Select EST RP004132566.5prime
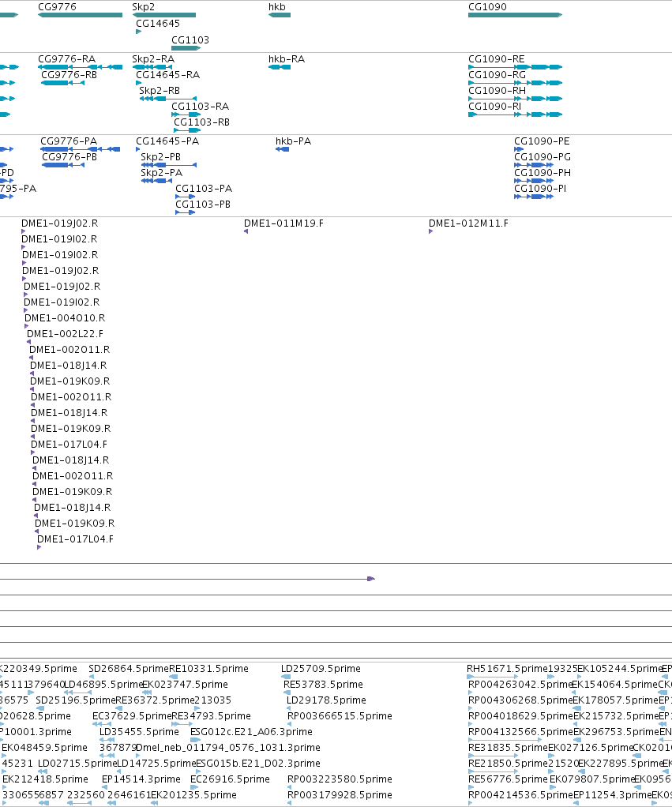 (520, 732)
